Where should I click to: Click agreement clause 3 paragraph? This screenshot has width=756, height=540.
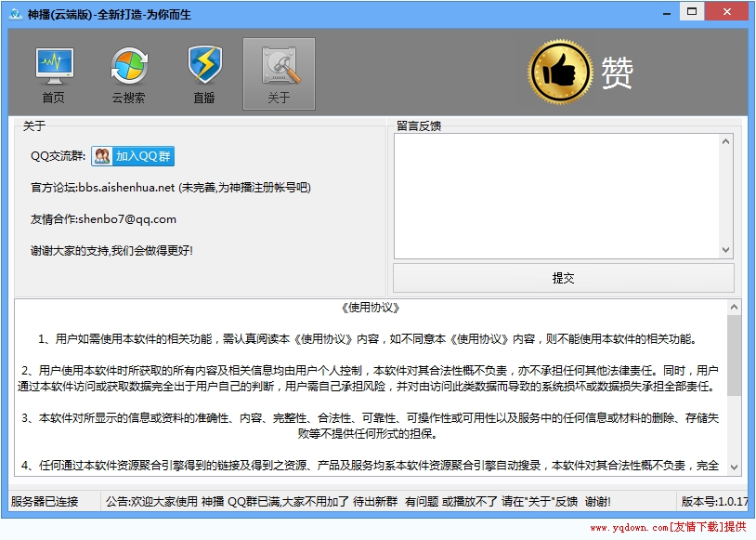(x=370, y=426)
